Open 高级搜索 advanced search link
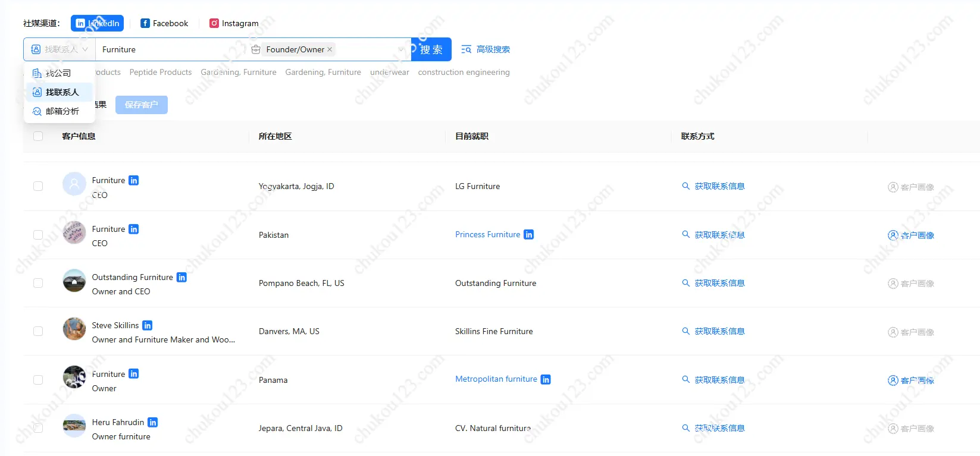Viewport: 980px width, 456px height. tap(486, 49)
